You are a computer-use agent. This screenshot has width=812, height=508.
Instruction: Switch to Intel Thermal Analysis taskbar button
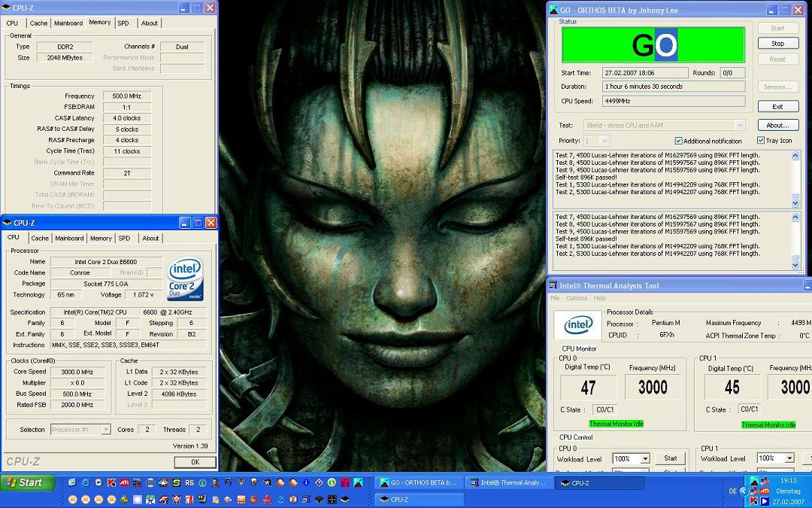click(x=508, y=482)
